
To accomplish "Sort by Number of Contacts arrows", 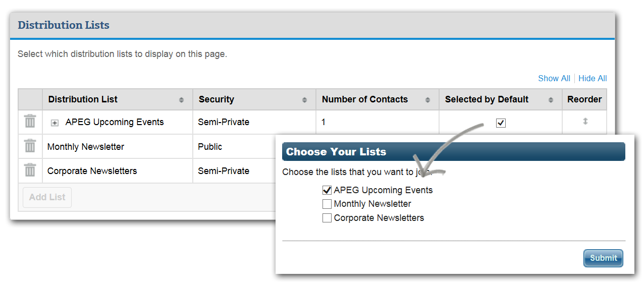I will (x=427, y=100).
